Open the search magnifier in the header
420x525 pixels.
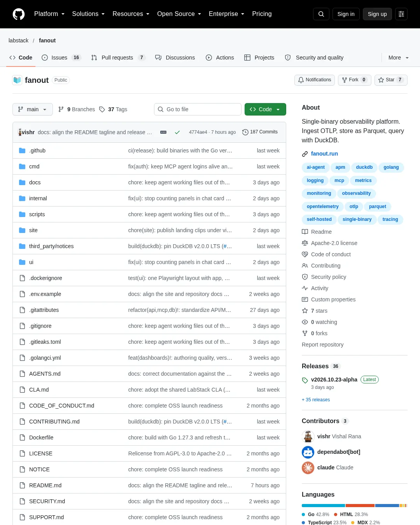pos(321,14)
